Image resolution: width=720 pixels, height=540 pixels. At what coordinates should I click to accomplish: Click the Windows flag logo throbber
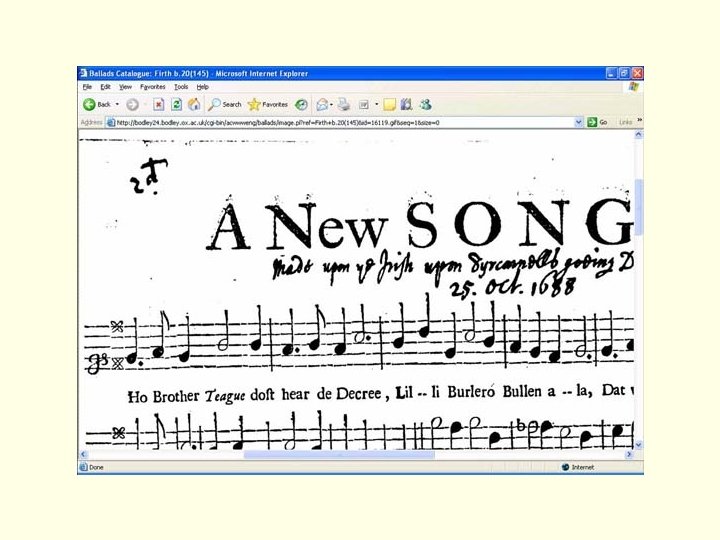(634, 87)
